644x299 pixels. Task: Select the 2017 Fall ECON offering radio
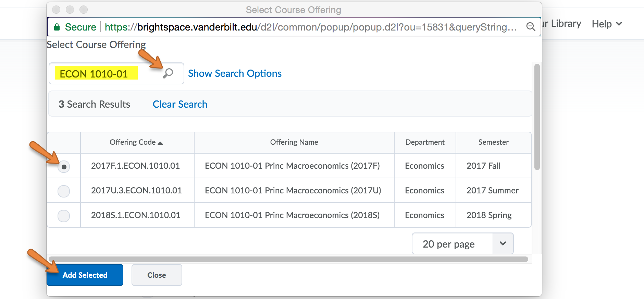(x=64, y=167)
